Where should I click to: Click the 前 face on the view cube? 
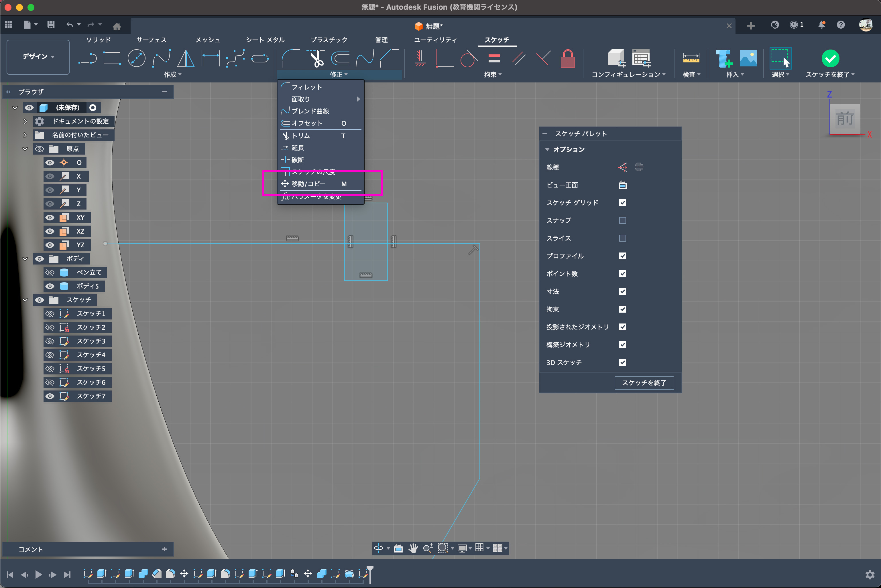tap(845, 119)
